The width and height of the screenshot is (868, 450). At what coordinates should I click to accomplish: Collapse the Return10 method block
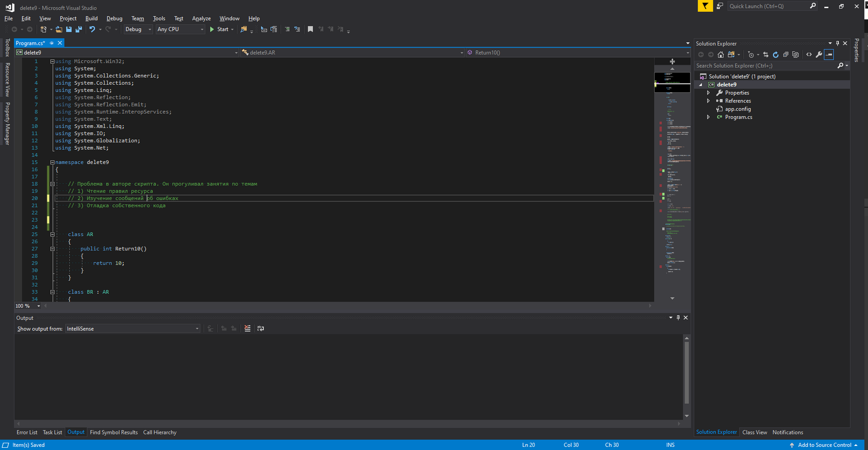click(x=52, y=249)
